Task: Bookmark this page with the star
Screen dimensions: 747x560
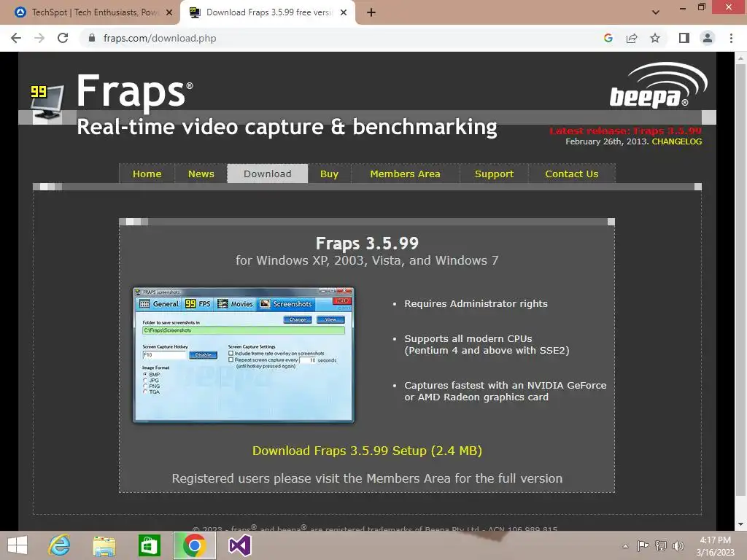Action: 655,38
